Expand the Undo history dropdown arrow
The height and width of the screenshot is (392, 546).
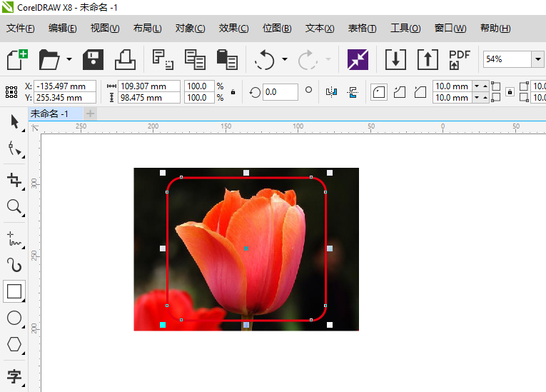285,59
